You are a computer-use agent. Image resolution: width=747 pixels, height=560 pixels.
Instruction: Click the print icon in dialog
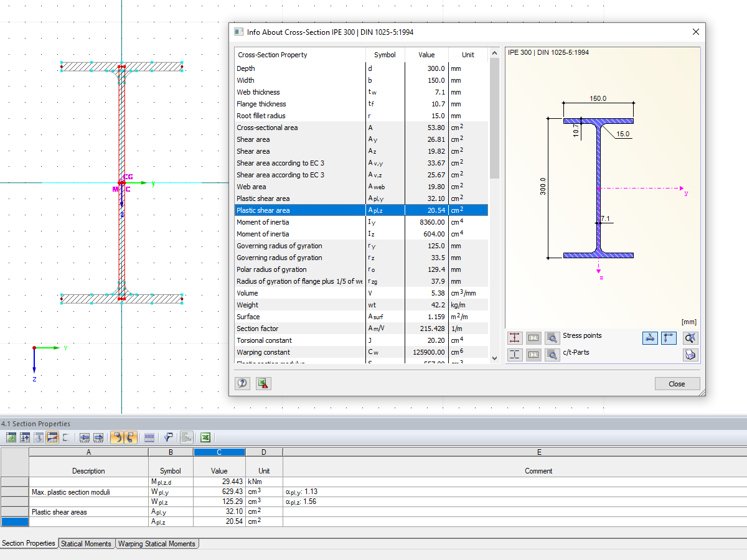point(690,355)
